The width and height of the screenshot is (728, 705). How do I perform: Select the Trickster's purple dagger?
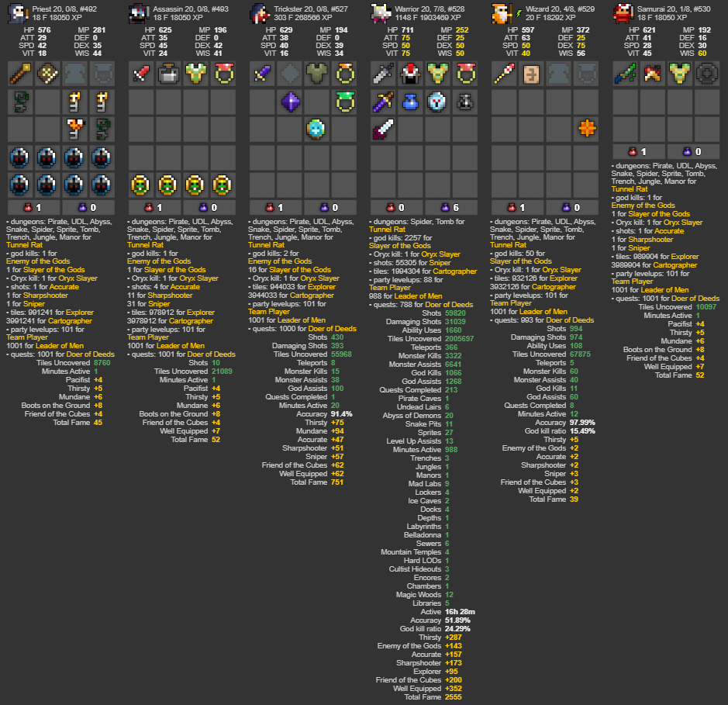click(262, 74)
